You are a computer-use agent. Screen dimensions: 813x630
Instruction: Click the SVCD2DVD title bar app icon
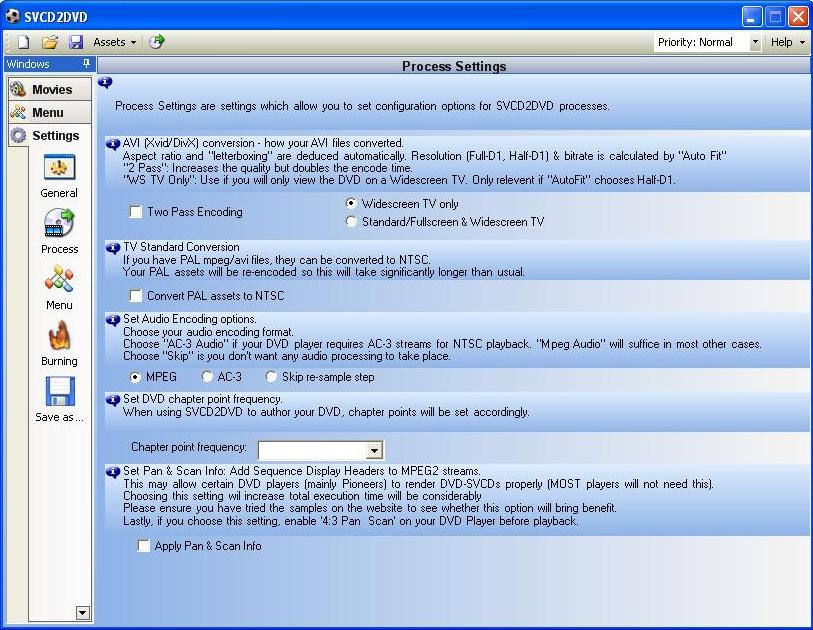12,16
